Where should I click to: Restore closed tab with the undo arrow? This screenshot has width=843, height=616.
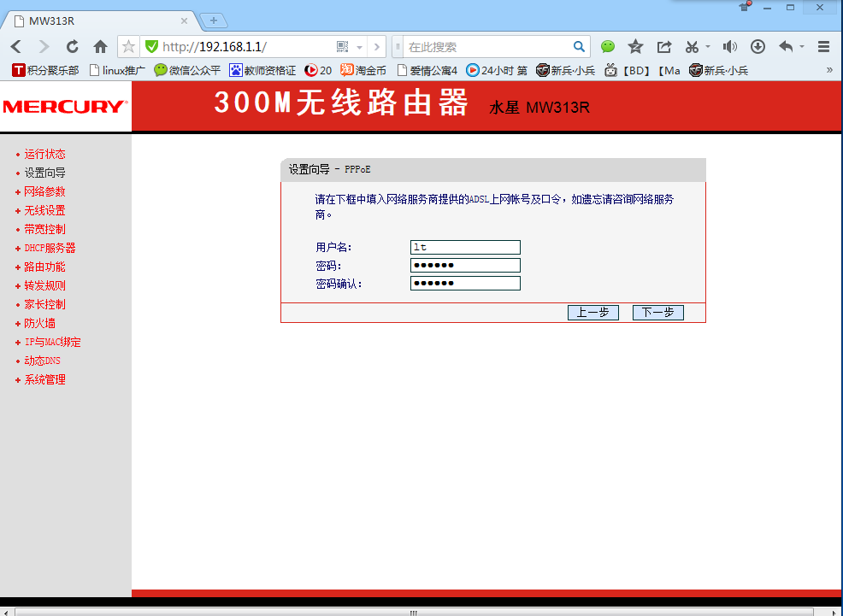(x=786, y=47)
